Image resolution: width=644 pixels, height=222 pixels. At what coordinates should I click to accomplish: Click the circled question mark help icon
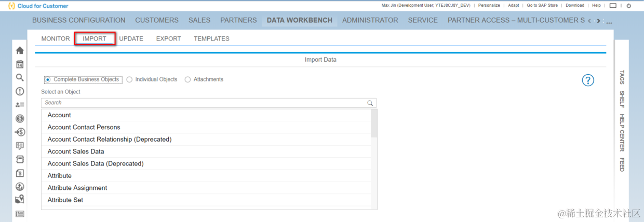tap(587, 80)
